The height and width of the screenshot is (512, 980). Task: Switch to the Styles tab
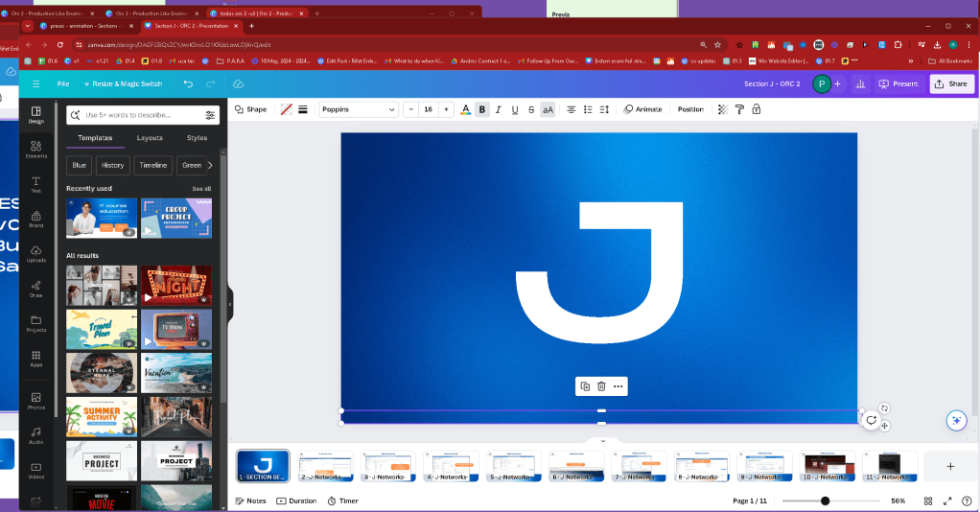coord(197,138)
